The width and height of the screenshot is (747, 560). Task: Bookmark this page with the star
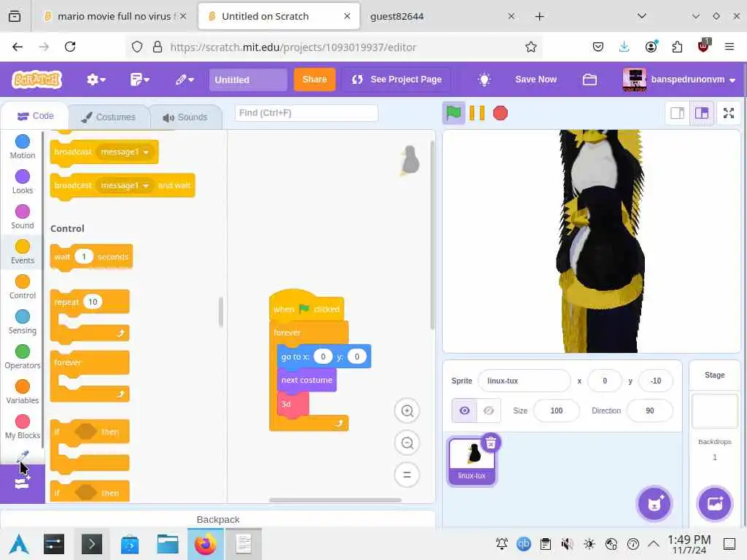pos(531,47)
